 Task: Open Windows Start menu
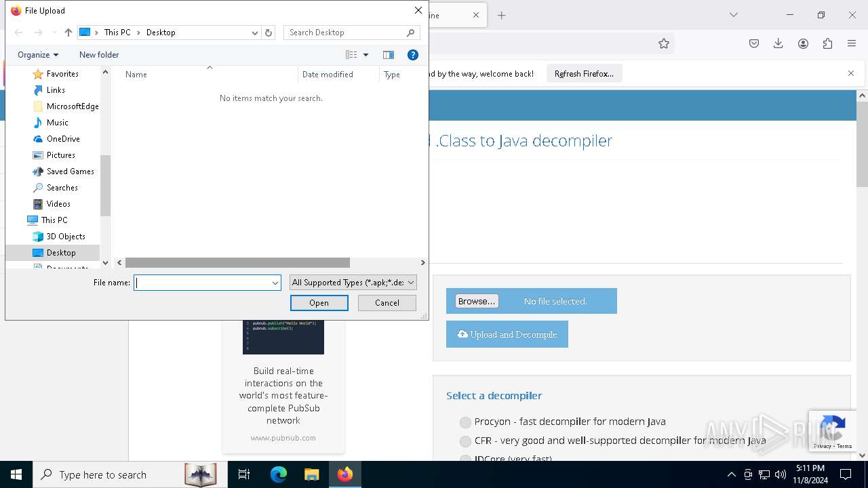click(16, 474)
